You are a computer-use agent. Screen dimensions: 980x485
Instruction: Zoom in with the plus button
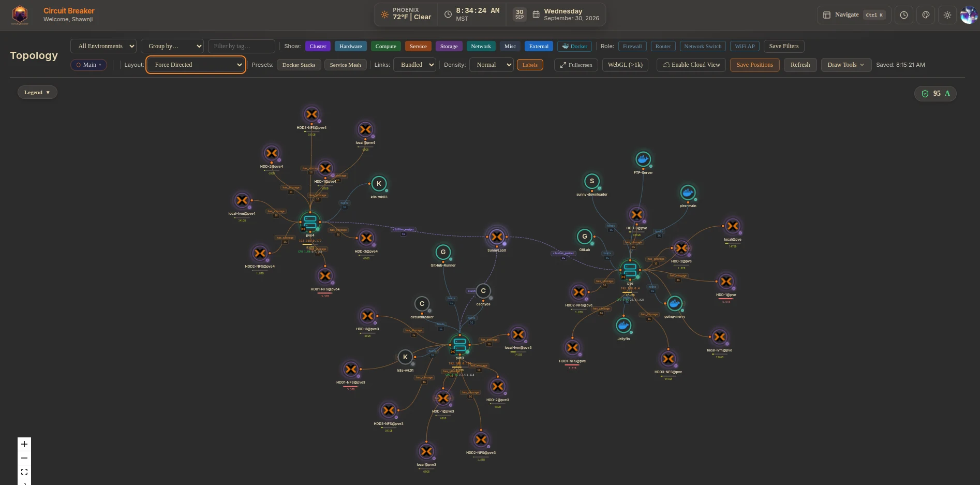(x=24, y=444)
